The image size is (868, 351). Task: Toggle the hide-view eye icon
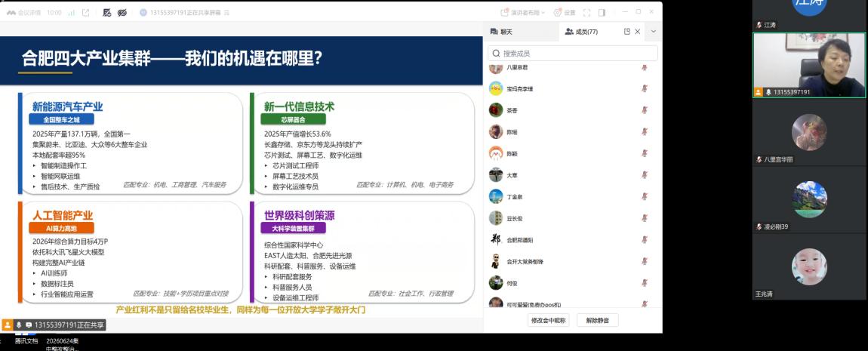pyautogui.click(x=122, y=12)
